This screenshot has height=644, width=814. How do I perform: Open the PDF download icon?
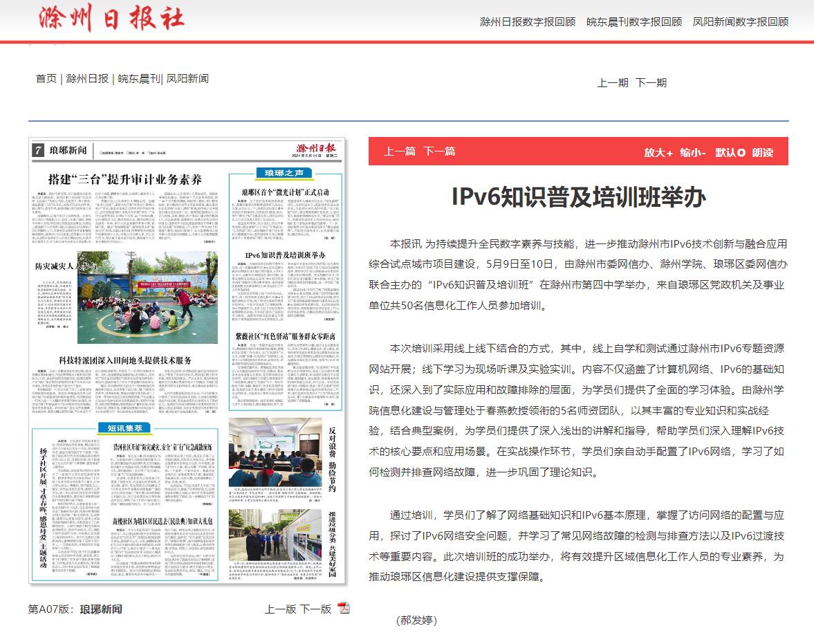click(x=344, y=607)
